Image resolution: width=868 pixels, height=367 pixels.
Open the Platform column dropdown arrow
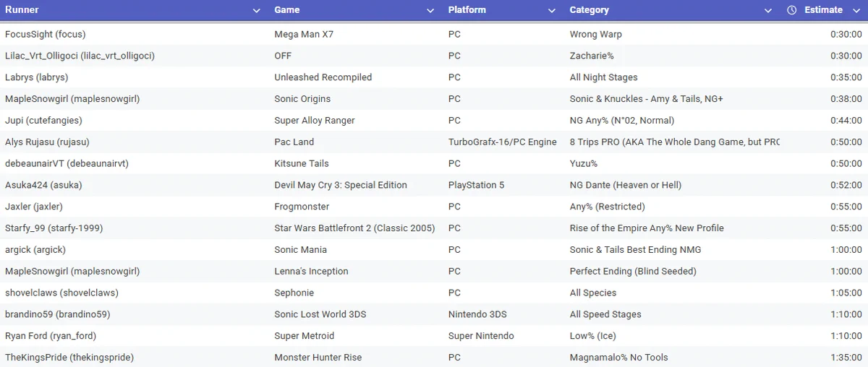(553, 10)
